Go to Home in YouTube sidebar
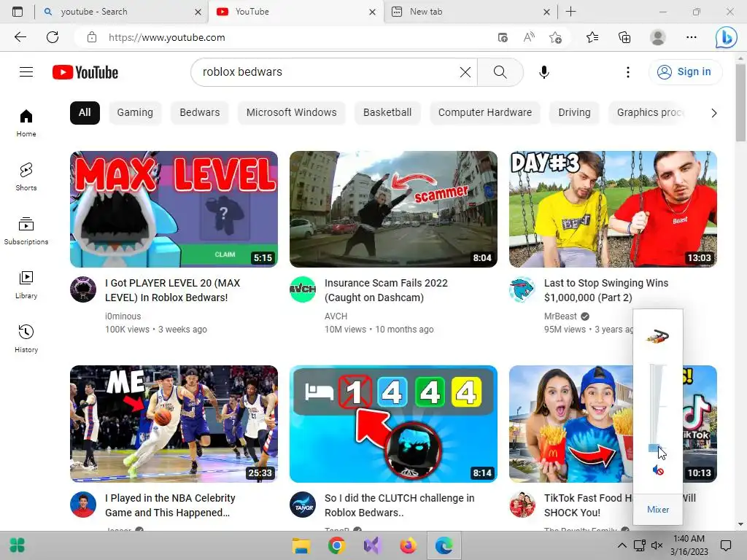 26,122
